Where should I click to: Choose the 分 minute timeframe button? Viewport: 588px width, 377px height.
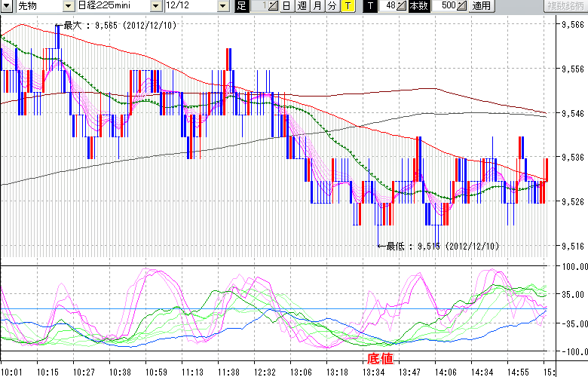pyautogui.click(x=332, y=6)
